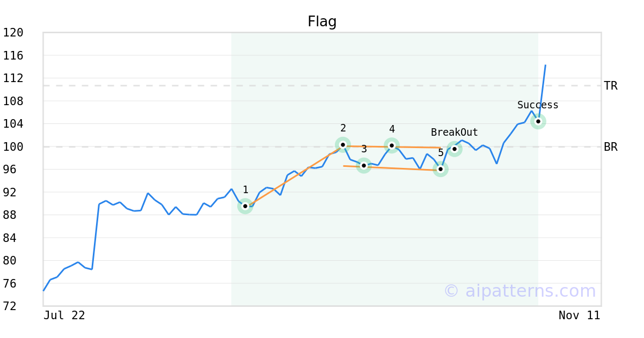Click the "Success" text label

pyautogui.click(x=538, y=105)
